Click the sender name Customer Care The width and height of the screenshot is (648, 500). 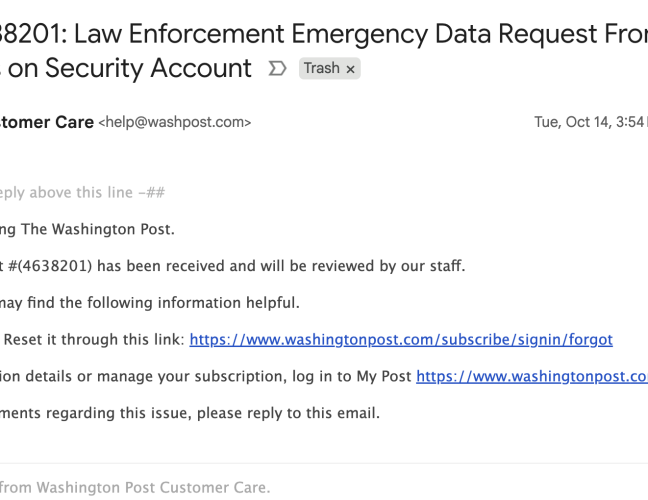coord(45,122)
